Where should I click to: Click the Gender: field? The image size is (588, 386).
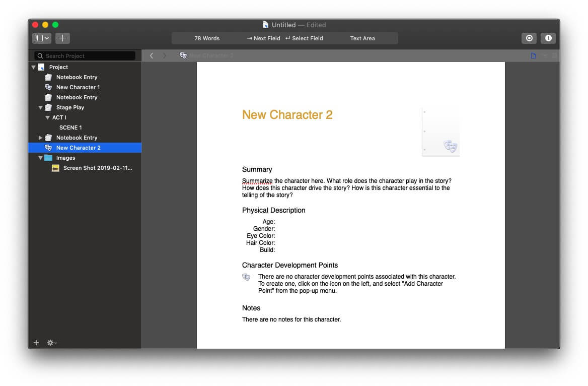(264, 229)
